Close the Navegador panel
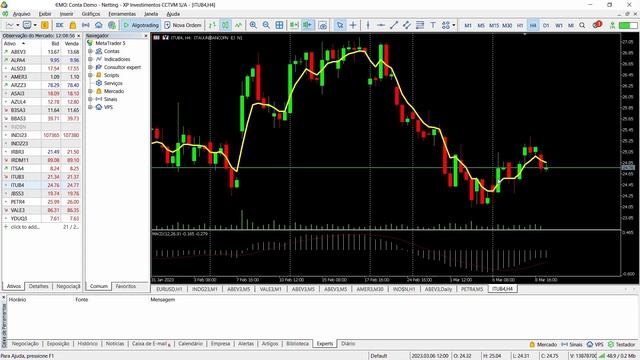 [146, 36]
